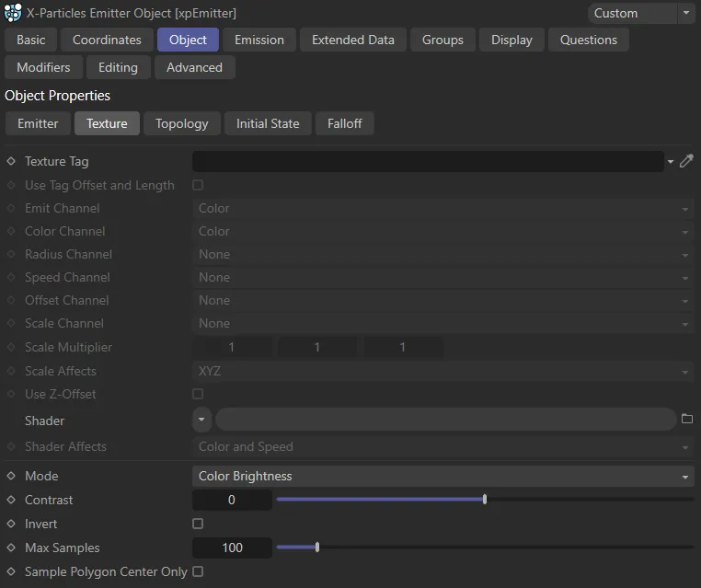Viewport: 701px width, 588px height.
Task: Select the Object tab
Action: pos(188,40)
